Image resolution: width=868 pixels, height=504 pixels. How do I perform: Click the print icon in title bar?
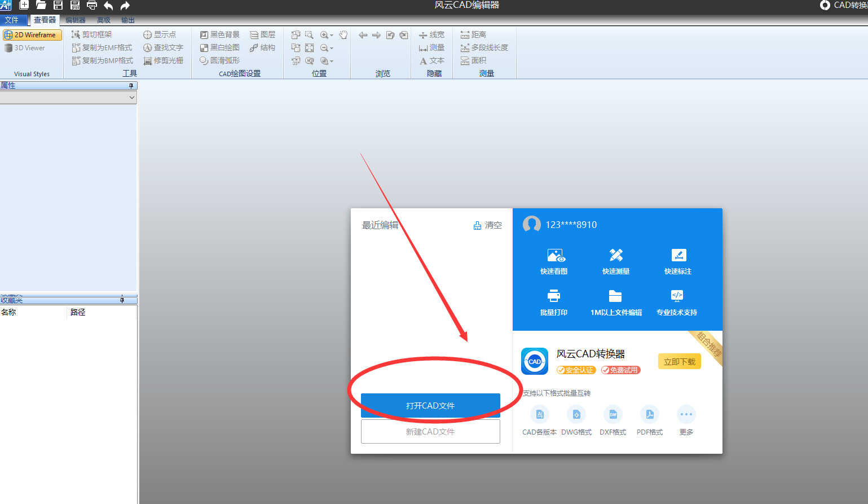(91, 5)
